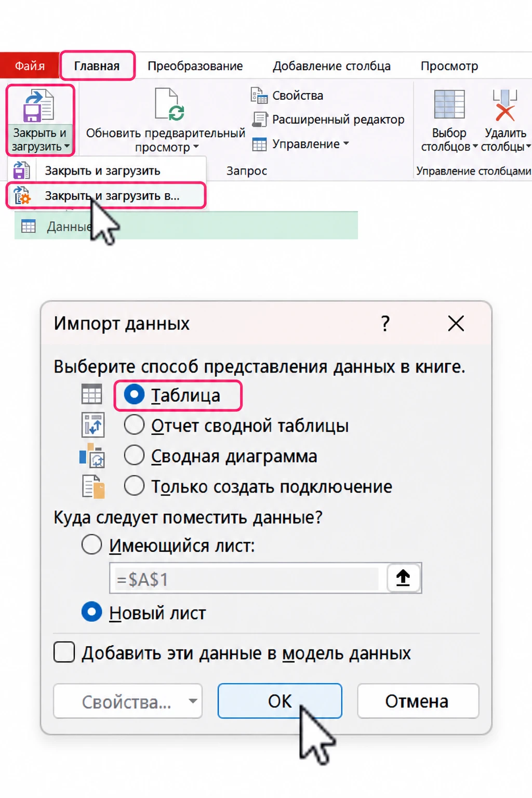Click the range selector up-arrow button
The width and height of the screenshot is (532, 798).
tap(403, 578)
